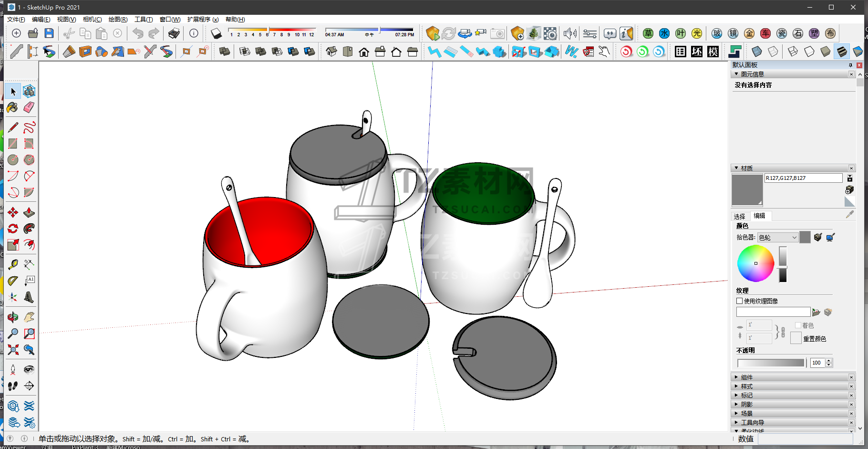Screen dimensions: 868x449
Task: Select the Follow Me tool
Action: (x=29, y=229)
